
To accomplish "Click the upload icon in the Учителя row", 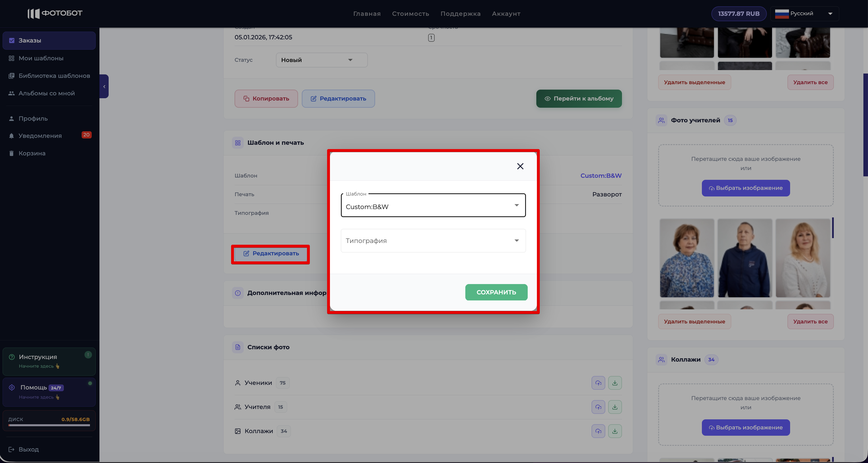I will click(x=598, y=407).
